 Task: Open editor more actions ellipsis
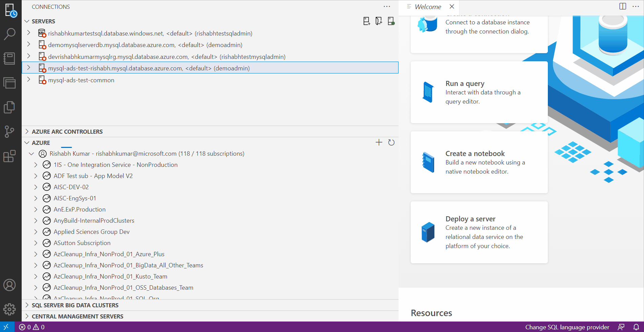pos(636,6)
